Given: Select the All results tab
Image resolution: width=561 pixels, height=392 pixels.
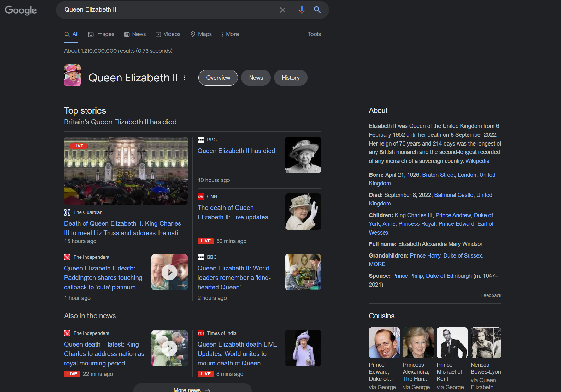Looking at the screenshot, I should tap(71, 34).
